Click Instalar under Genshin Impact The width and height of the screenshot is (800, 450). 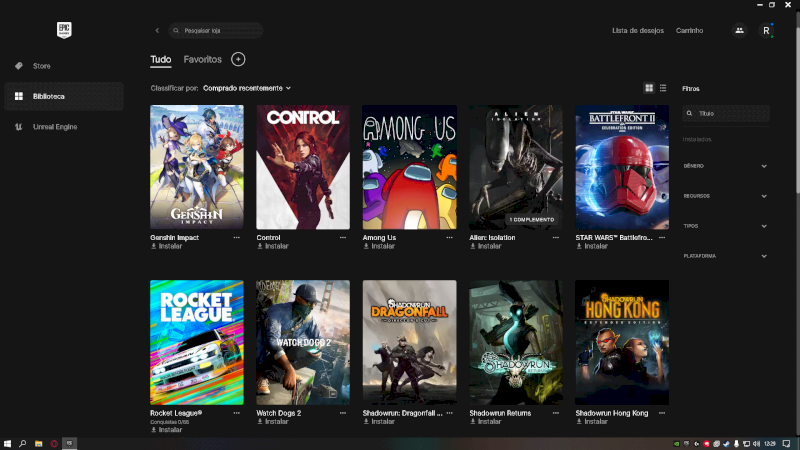coord(169,246)
